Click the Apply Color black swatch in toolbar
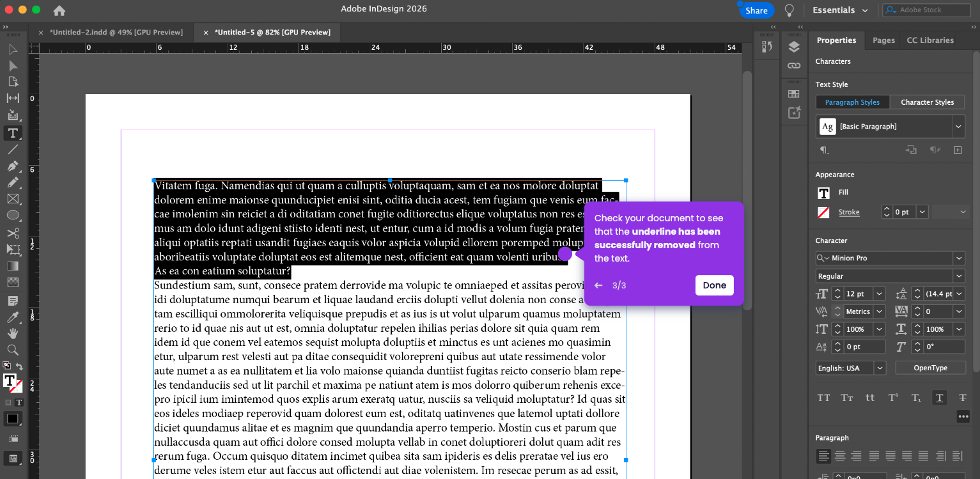This screenshot has width=980, height=479. tap(12, 420)
